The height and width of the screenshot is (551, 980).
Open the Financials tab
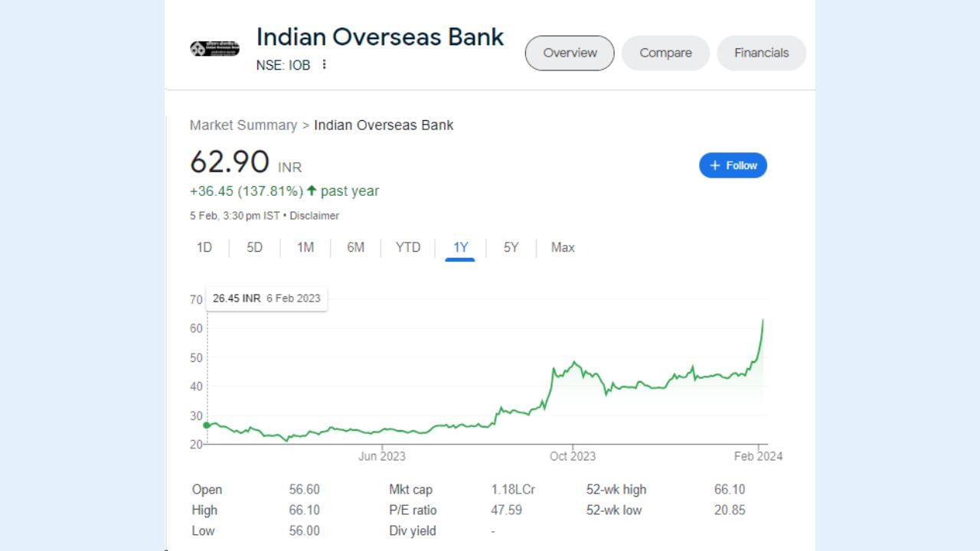tap(761, 53)
